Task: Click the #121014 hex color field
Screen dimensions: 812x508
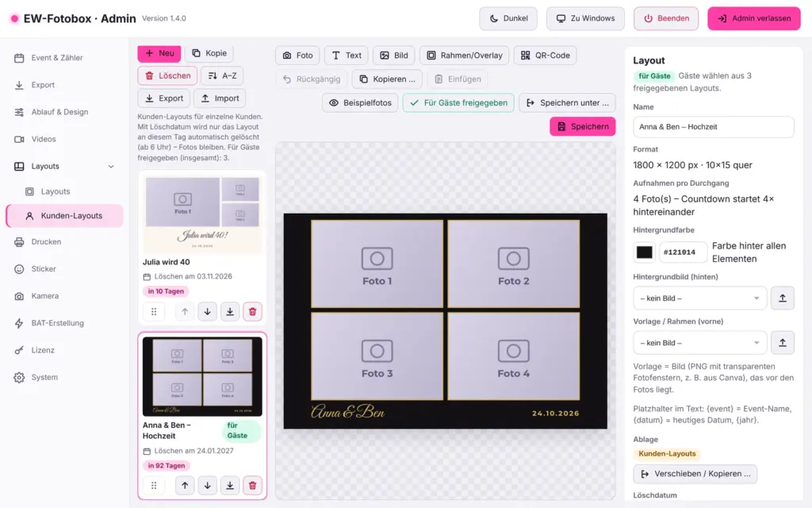Action: 683,252
